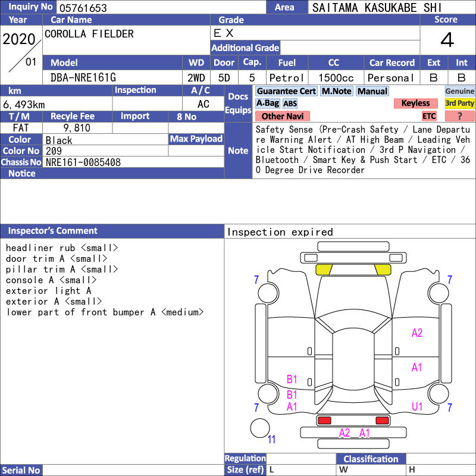476x476 pixels.
Task: Click the Guarantee Cert badge
Action: tap(286, 91)
